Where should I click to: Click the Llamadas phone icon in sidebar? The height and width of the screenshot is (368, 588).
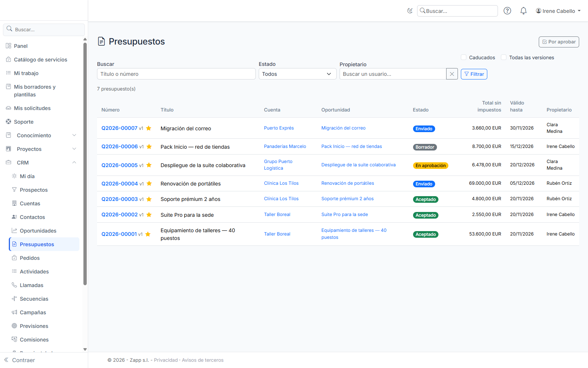tap(14, 285)
